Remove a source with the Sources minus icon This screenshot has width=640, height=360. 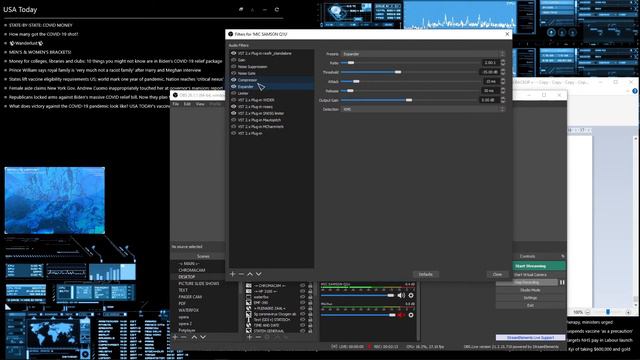click(258, 337)
